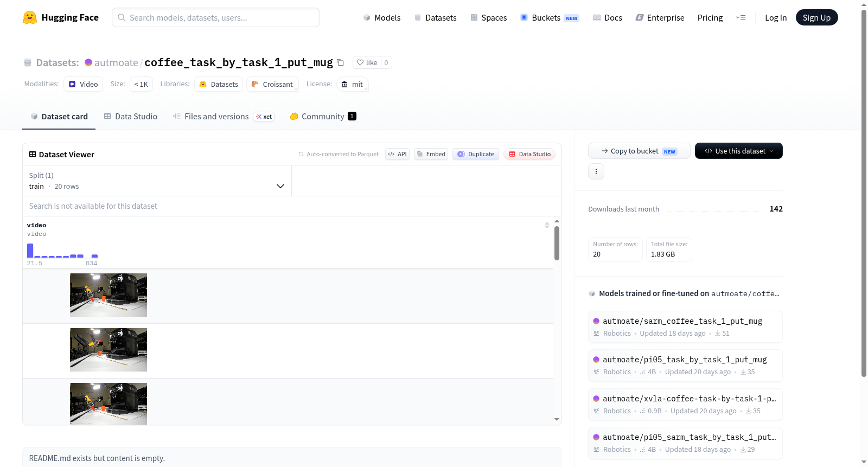Open Docs in top navigation
The height and width of the screenshot is (467, 868).
tap(607, 17)
